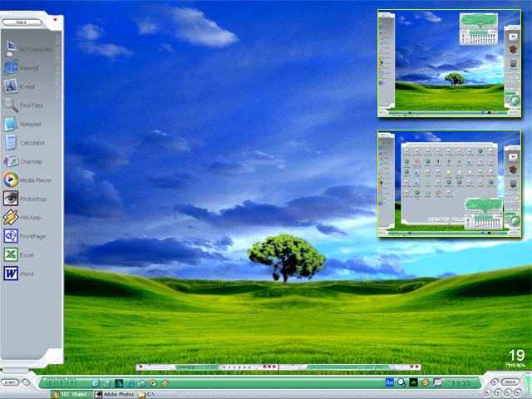Adjust the green volume level meter

(x=527, y=384)
